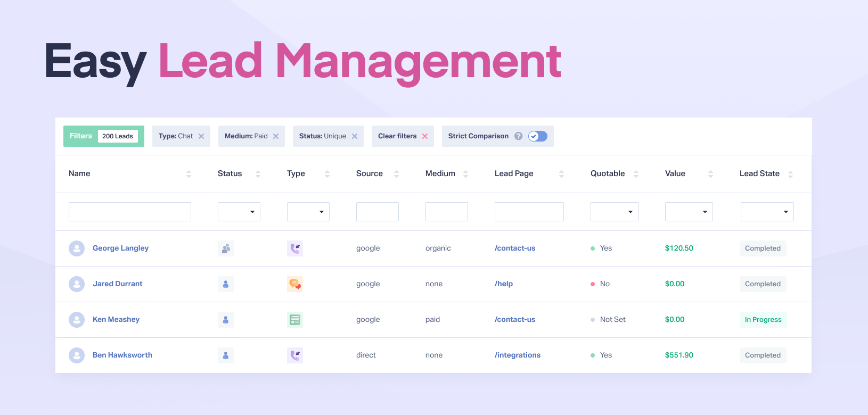Click the red X on Clear filters
Image resolution: width=868 pixels, height=415 pixels.
[x=425, y=136]
